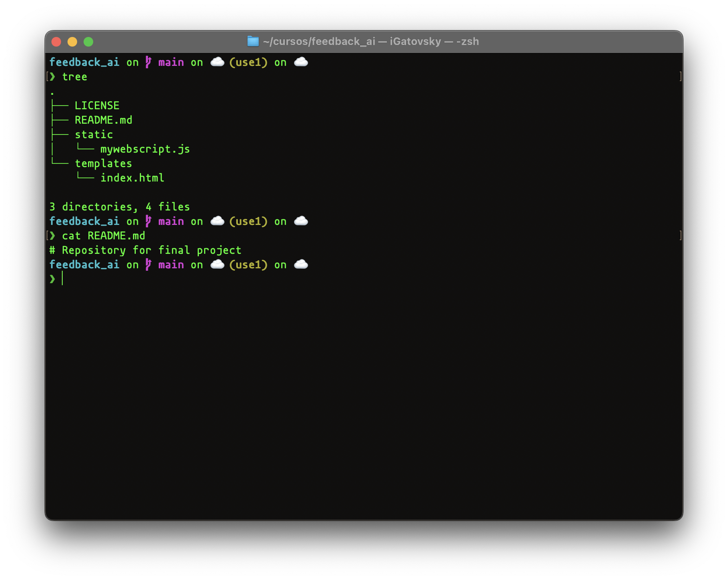Click the prompt arrow before 'cat README.md'
This screenshot has width=728, height=580.
click(52, 236)
